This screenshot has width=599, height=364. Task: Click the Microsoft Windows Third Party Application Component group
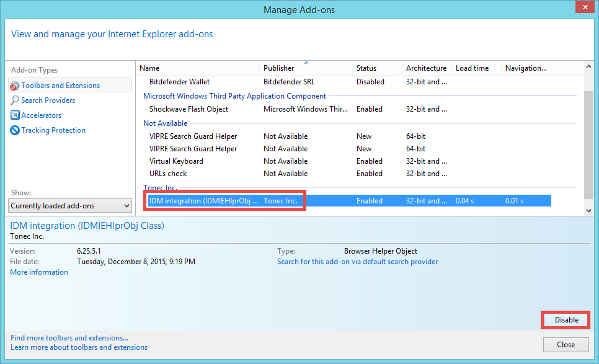234,96
